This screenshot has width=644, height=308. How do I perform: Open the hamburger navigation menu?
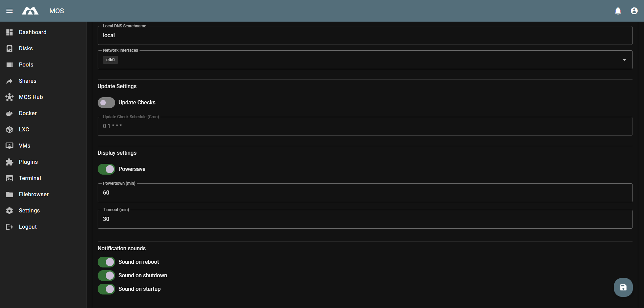[x=9, y=11]
